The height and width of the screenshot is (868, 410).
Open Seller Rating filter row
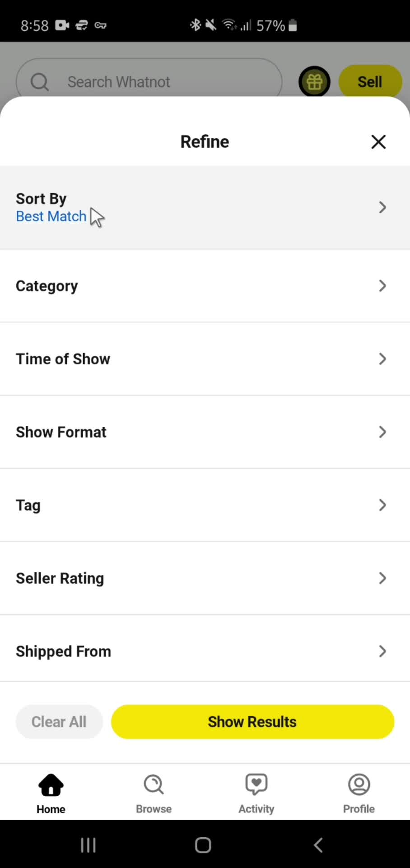(205, 578)
